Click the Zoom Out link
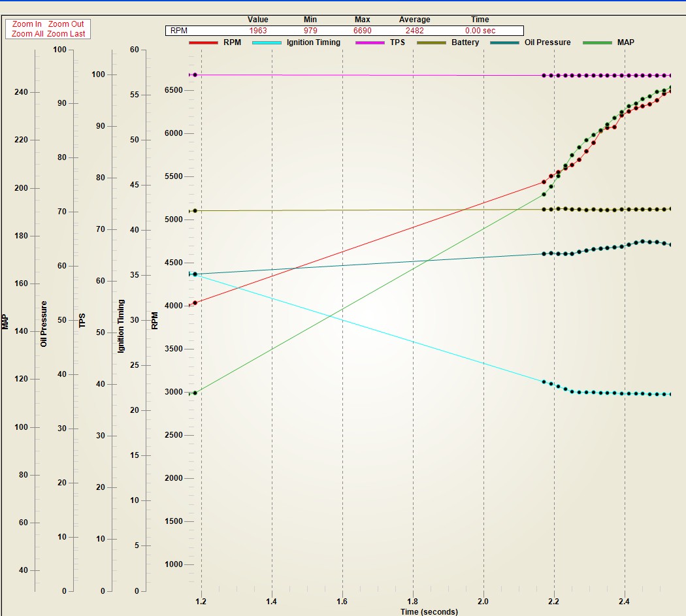The width and height of the screenshot is (686, 616). pos(66,24)
